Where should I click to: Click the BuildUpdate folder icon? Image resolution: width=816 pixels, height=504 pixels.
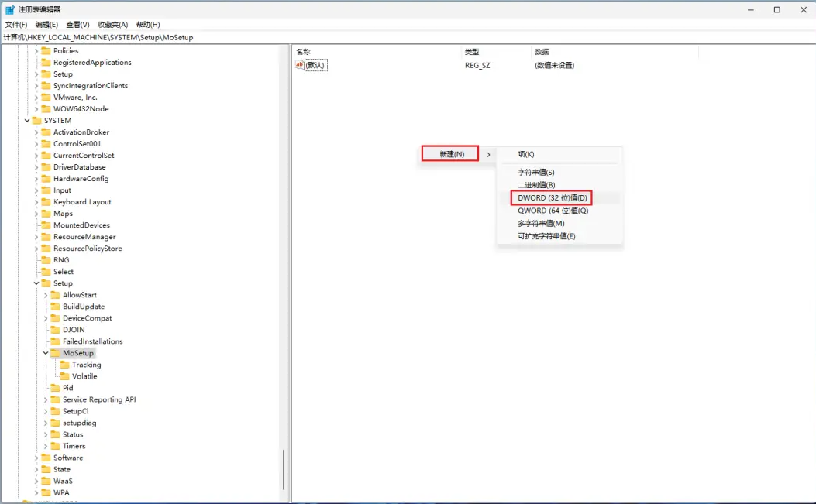tap(56, 307)
